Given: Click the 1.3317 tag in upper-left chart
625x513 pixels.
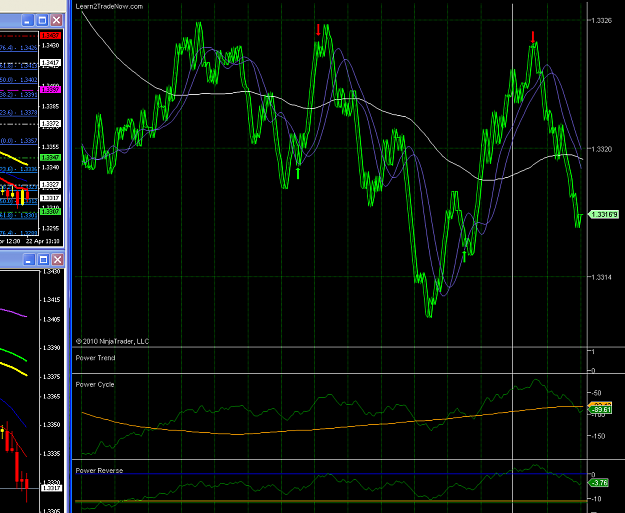Looking at the screenshot, I should (x=51, y=198).
